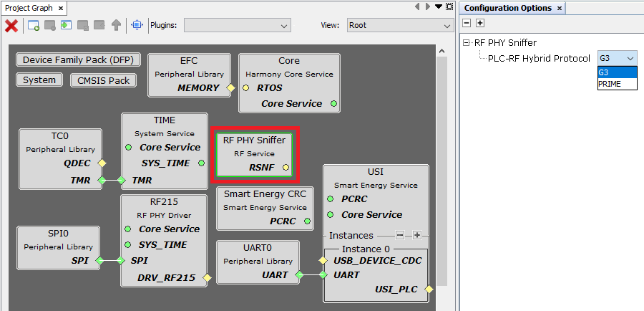Click the MEMORY yellow diamond on EFC
The image size is (644, 311).
(230, 88)
